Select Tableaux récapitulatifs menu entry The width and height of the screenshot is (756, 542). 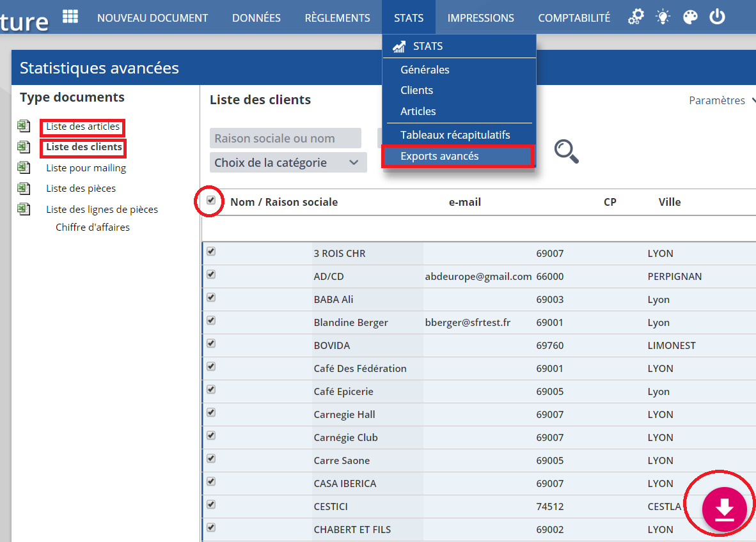tap(455, 135)
